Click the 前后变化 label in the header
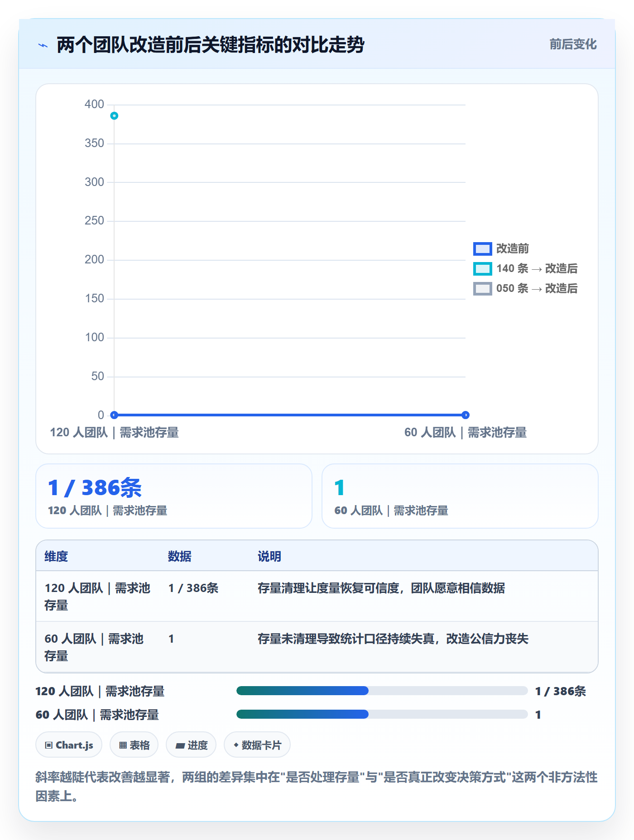 coord(573,44)
